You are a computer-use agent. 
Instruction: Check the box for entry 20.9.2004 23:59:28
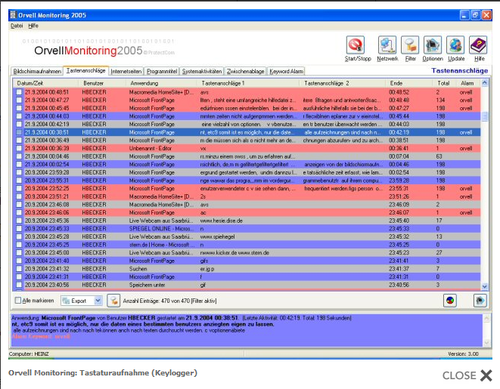coord(19,172)
